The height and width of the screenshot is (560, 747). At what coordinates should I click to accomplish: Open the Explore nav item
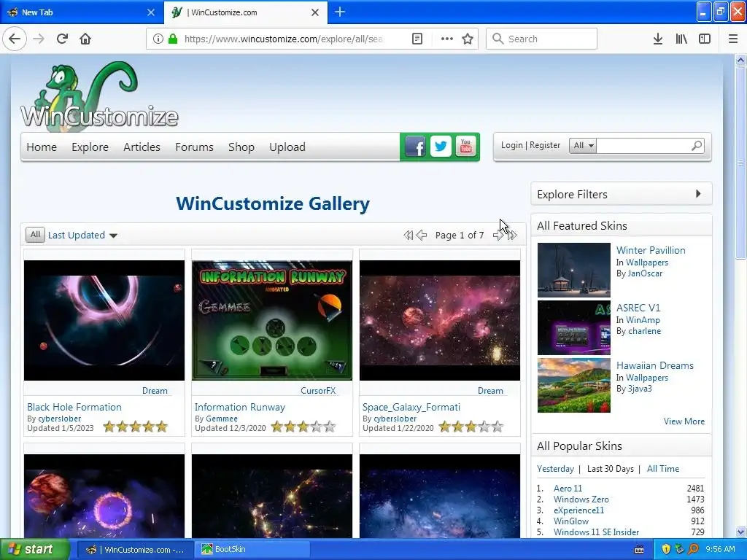[90, 147]
